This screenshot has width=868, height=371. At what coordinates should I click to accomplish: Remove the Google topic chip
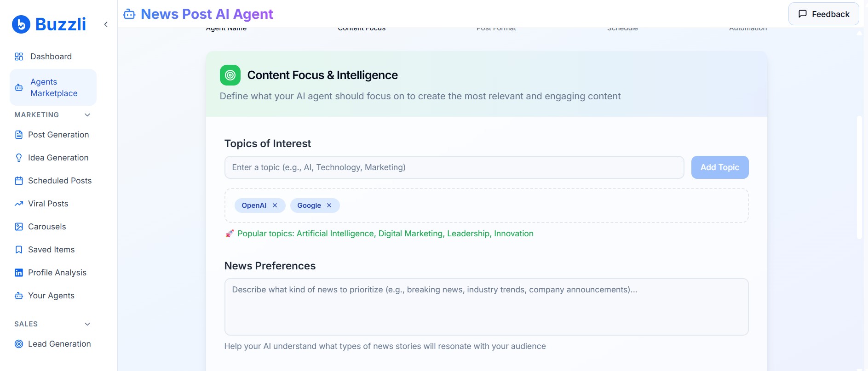click(x=329, y=205)
